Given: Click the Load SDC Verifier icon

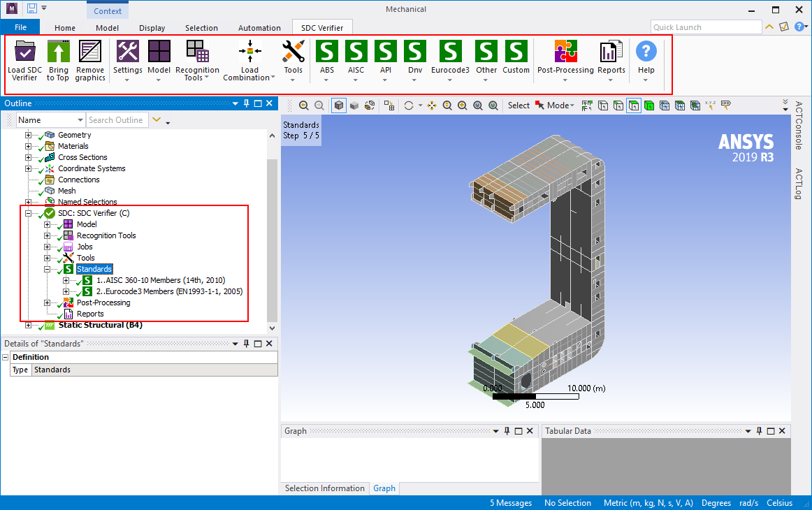Looking at the screenshot, I should tap(25, 51).
